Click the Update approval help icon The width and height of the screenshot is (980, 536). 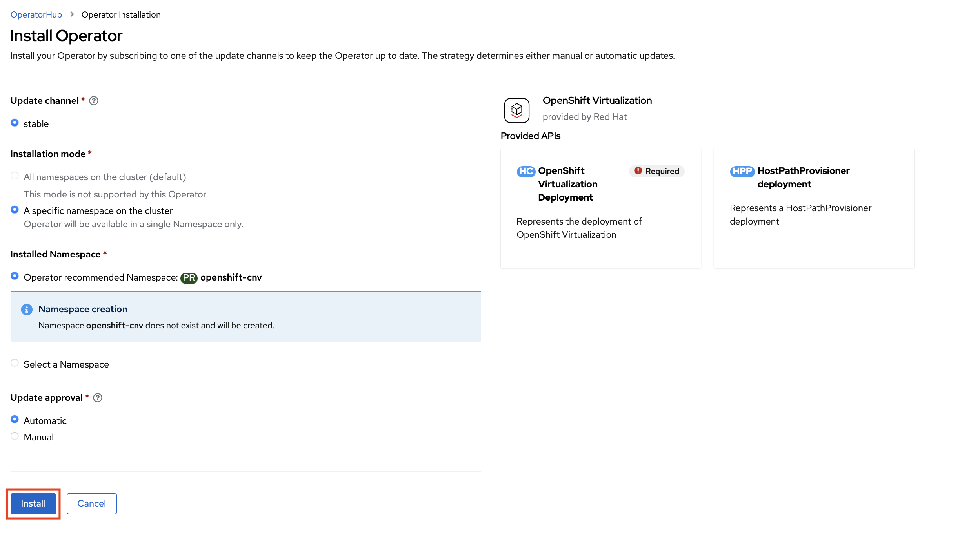click(x=98, y=398)
